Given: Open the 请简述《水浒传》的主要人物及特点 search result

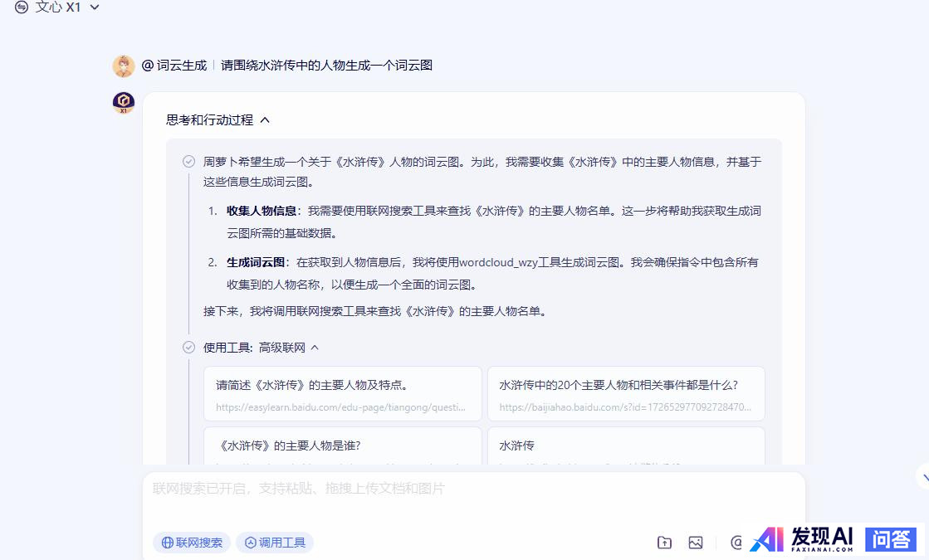Looking at the screenshot, I should tap(342, 393).
